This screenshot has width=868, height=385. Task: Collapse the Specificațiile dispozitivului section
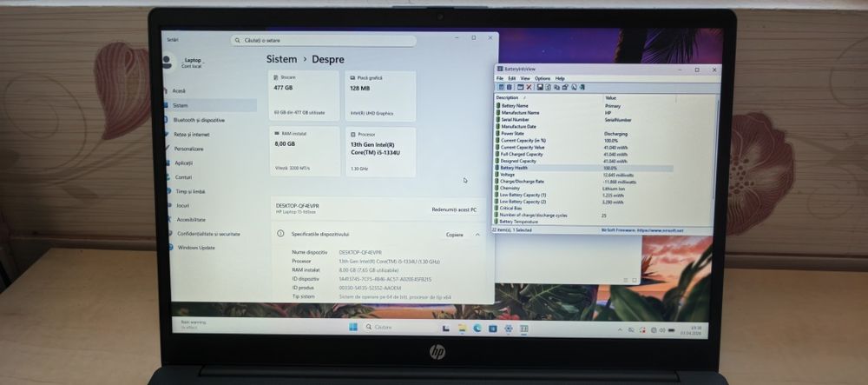click(477, 235)
